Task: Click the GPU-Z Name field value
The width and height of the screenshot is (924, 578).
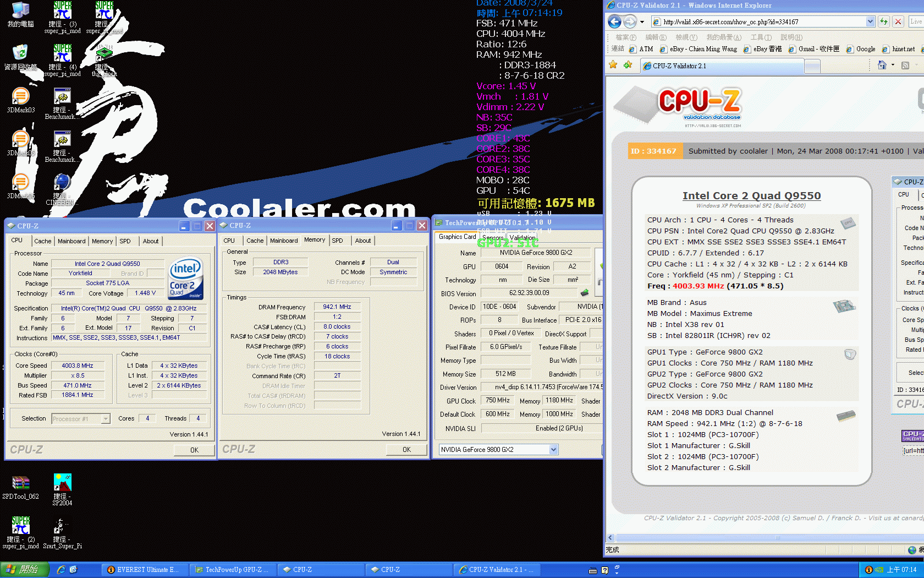Action: click(x=536, y=253)
